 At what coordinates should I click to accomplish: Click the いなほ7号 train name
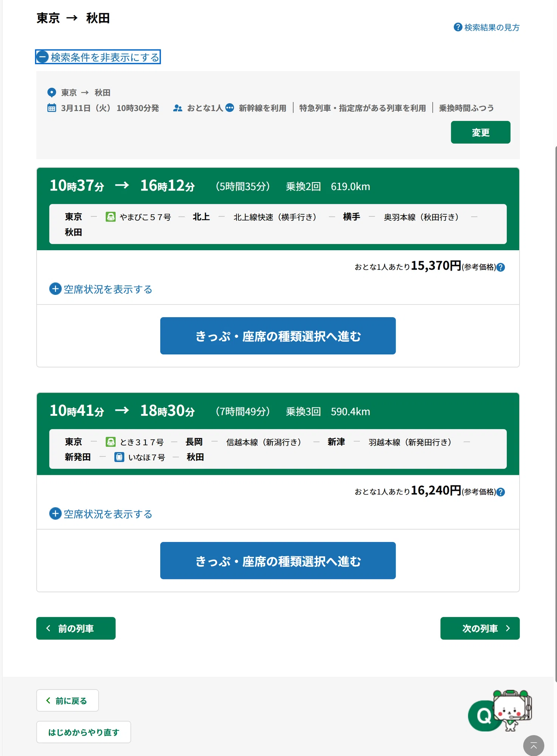tap(147, 457)
